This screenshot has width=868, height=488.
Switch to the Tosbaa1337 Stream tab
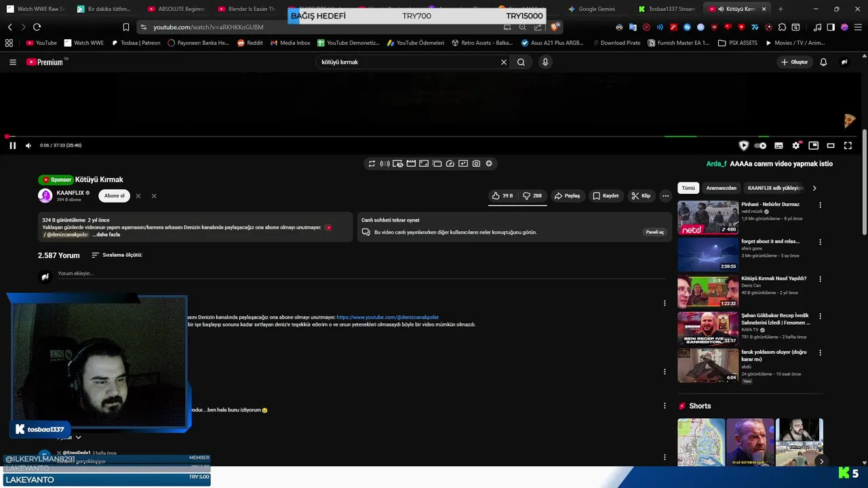pyautogui.click(x=667, y=9)
